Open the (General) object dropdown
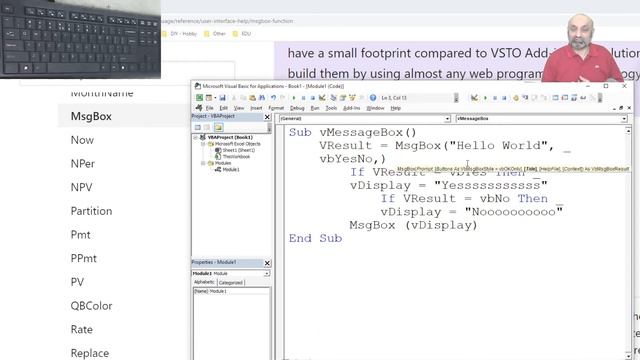This screenshot has width=640, height=360. tap(447, 119)
